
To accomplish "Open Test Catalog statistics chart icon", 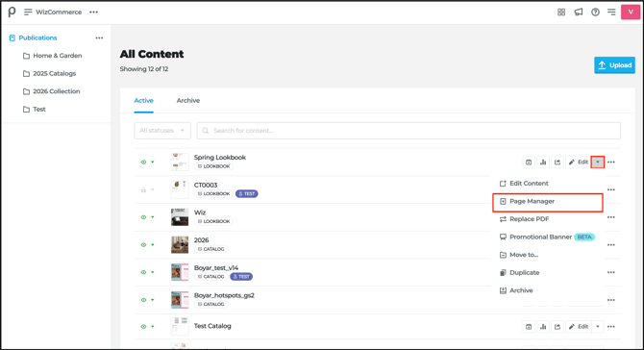I will pyautogui.click(x=543, y=327).
